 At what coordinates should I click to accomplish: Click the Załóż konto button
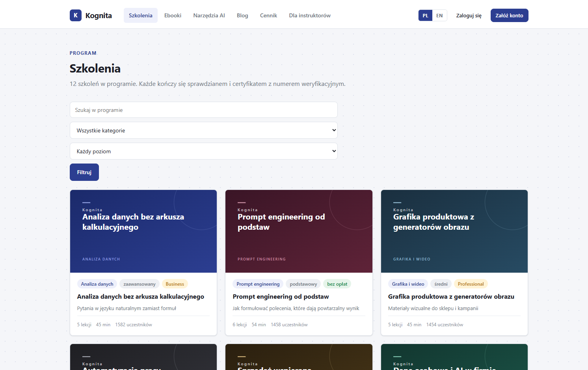pos(509,15)
